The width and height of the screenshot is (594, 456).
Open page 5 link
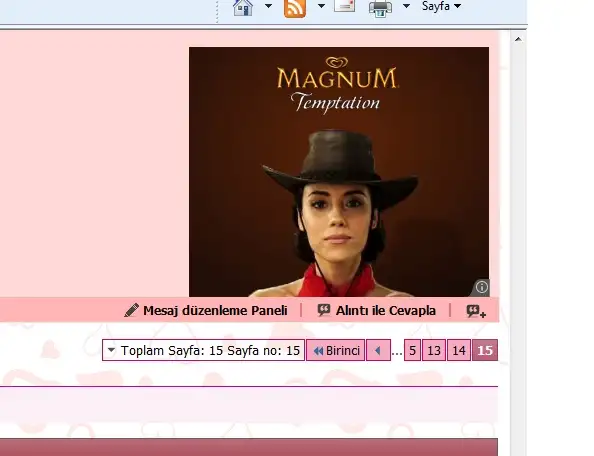[x=413, y=350]
